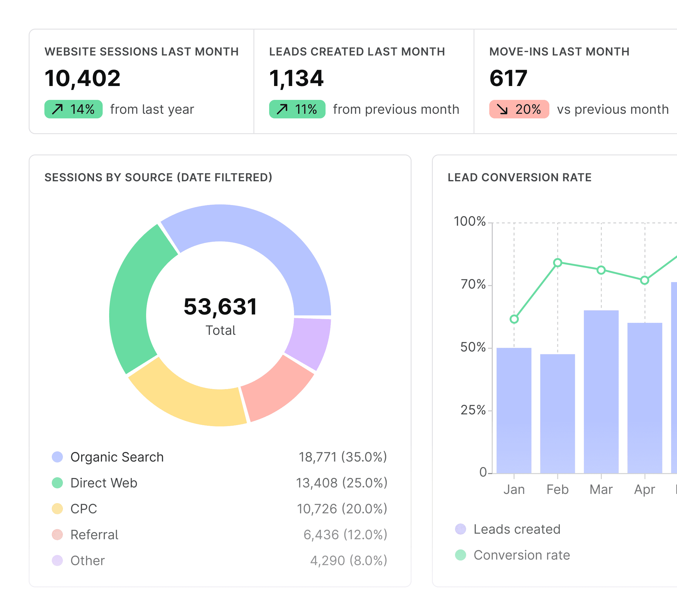Click the Organic Search legend dot
Image resolution: width=677 pixels, height=616 pixels.
(x=57, y=457)
